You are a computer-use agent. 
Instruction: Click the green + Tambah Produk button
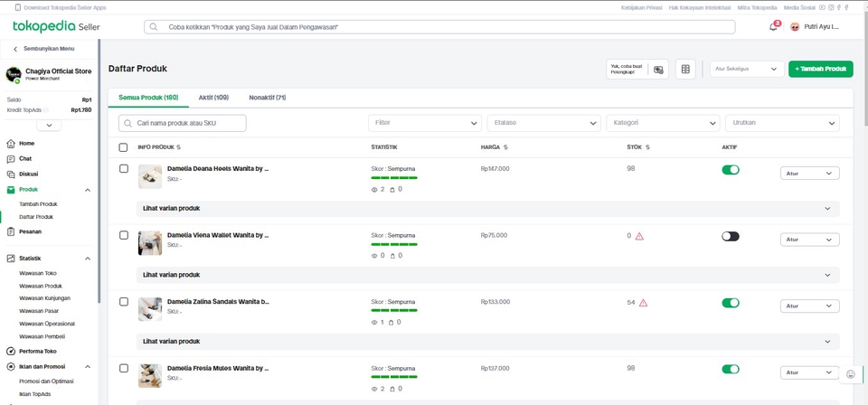pos(821,70)
